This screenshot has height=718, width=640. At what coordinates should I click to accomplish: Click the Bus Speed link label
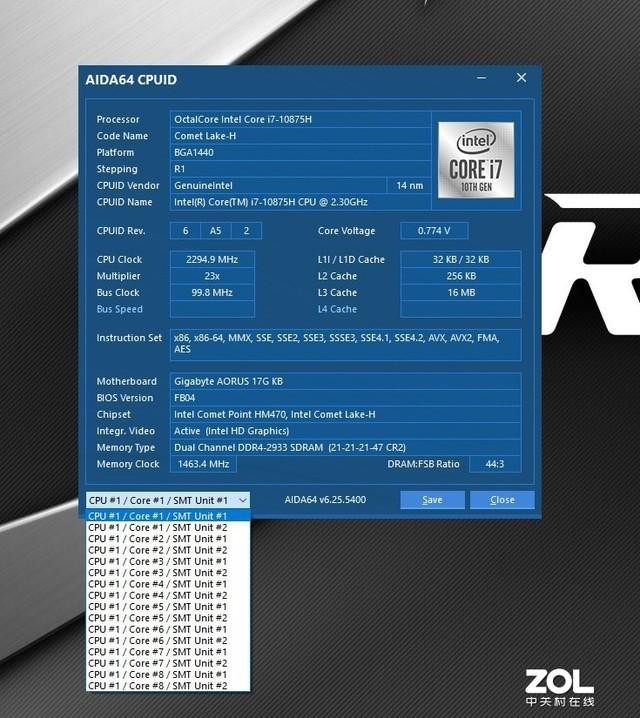tap(119, 310)
